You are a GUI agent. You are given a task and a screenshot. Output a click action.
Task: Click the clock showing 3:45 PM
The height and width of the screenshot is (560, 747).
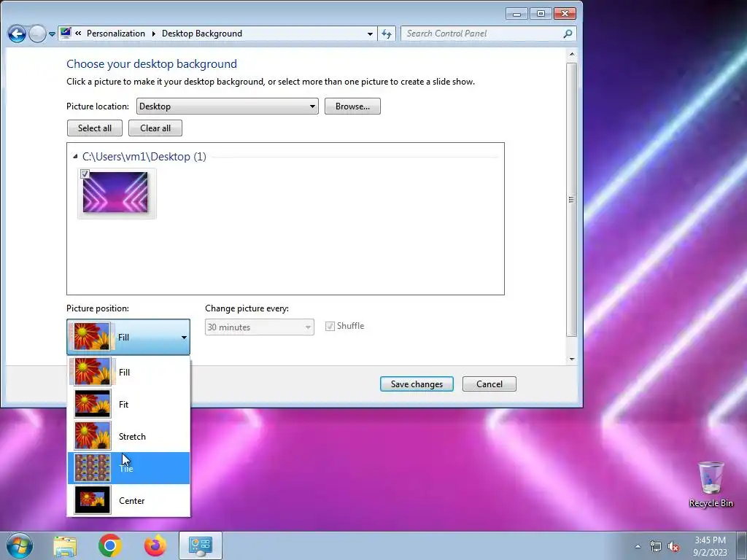pos(710,546)
